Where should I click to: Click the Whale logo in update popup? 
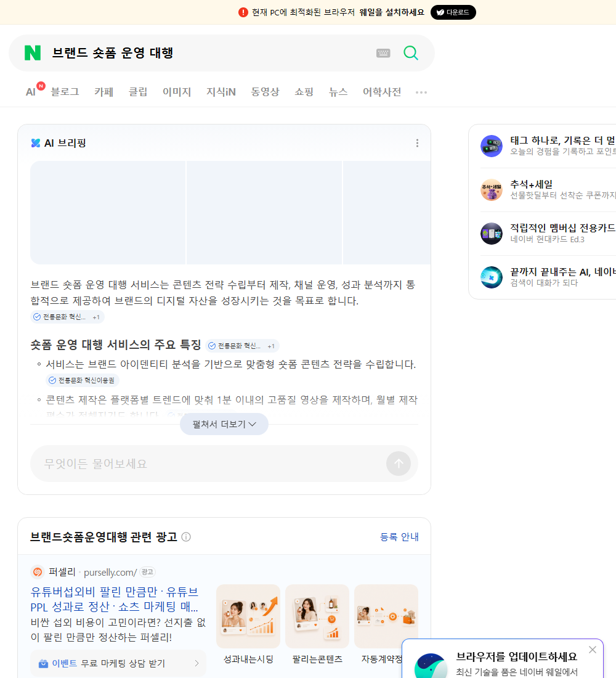[431, 666]
